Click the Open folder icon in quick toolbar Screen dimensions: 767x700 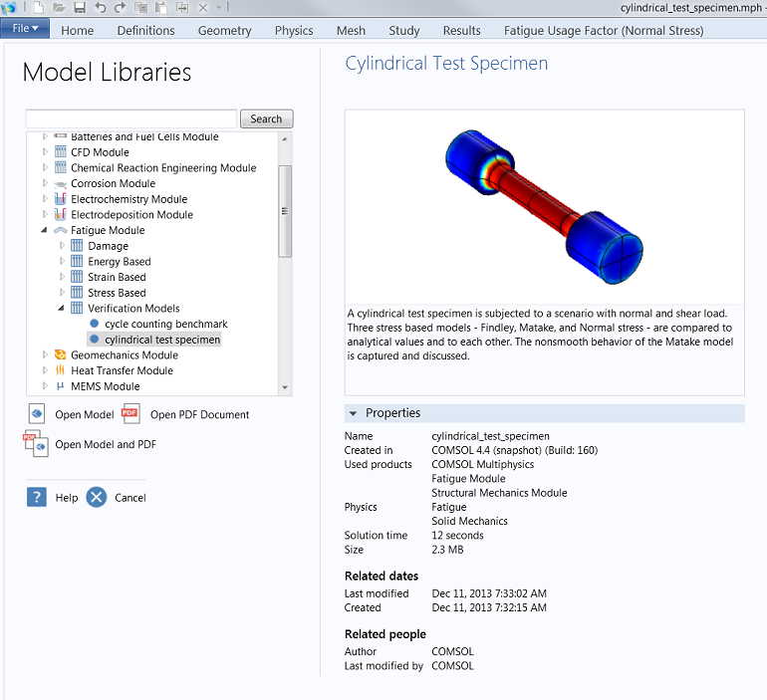59,7
